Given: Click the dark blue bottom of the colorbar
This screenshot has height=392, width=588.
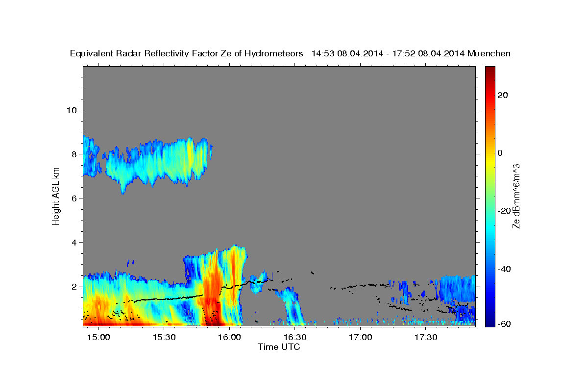Looking at the screenshot, I should click(x=489, y=321).
